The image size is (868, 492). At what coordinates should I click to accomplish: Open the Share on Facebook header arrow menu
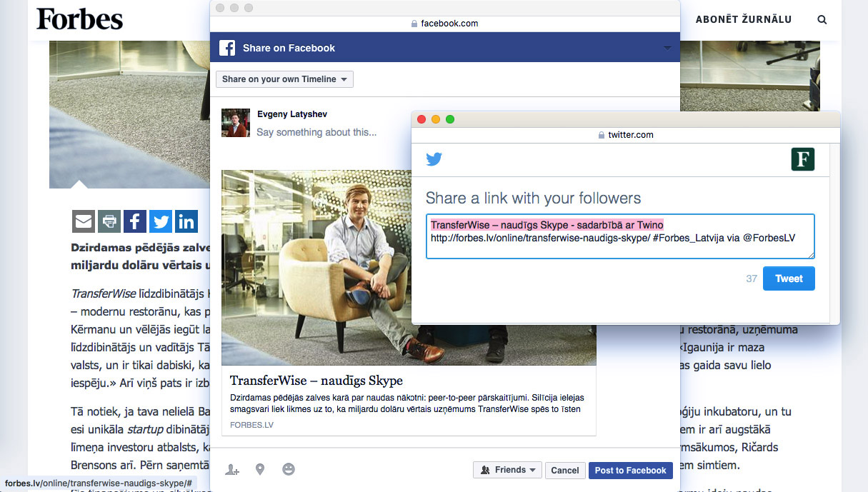coord(667,48)
